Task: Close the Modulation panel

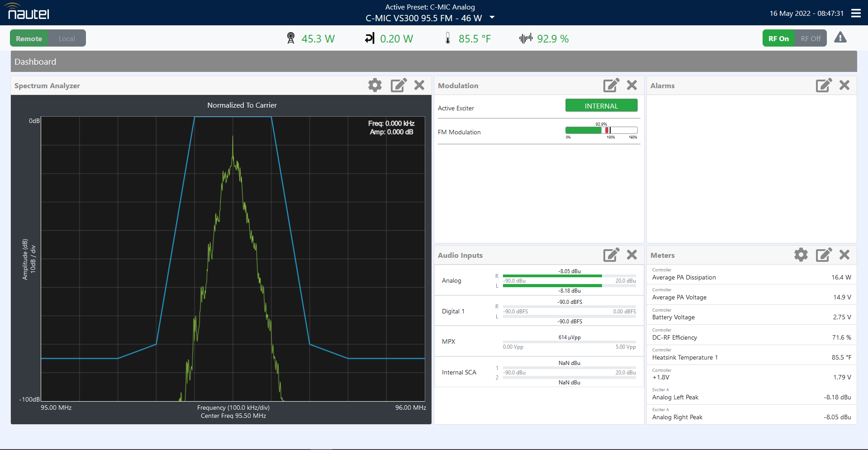Action: (632, 85)
